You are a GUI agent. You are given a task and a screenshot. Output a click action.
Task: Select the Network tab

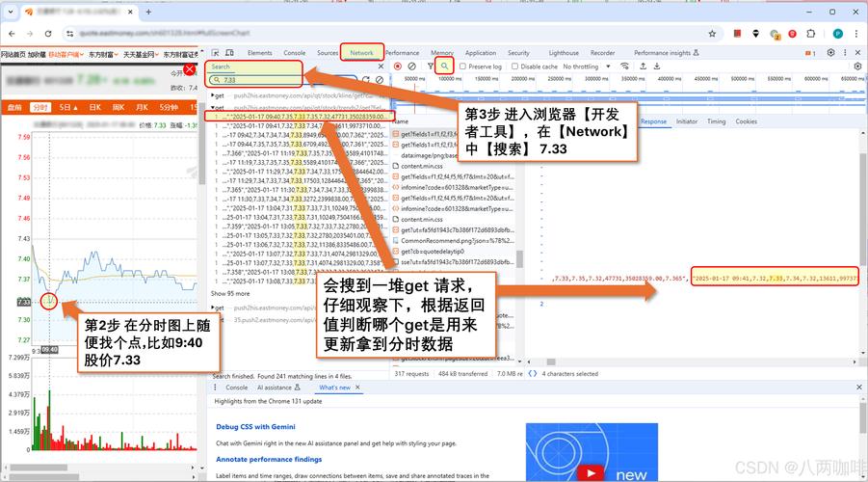361,53
